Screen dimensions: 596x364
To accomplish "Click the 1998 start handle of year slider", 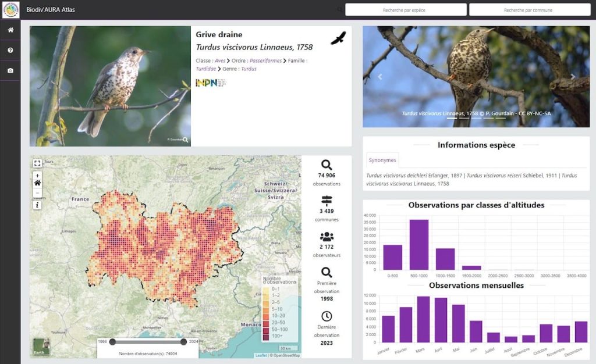I will pyautogui.click(x=112, y=342).
